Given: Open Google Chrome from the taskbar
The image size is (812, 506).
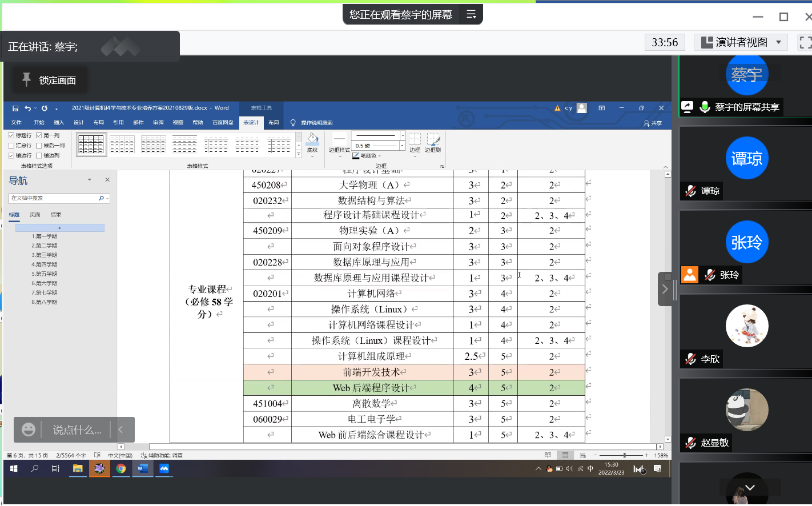Looking at the screenshot, I should click(121, 468).
